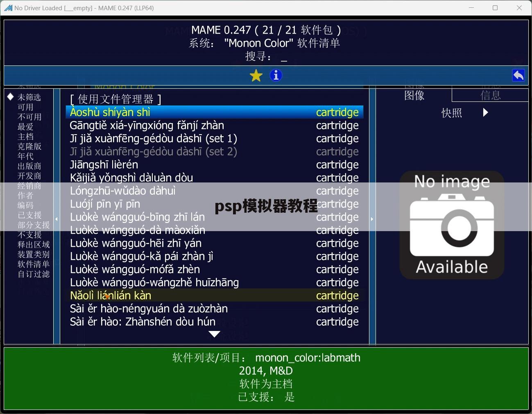
Task: Select Luòkè wángguó-mófǎ zhèn
Action: 214,269
